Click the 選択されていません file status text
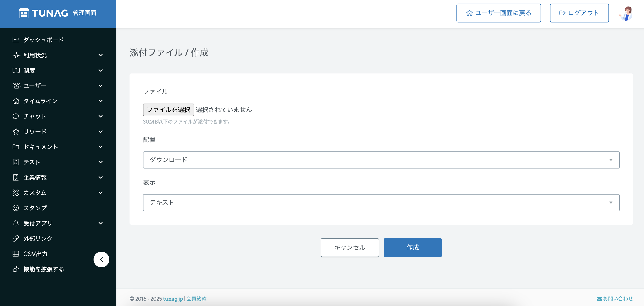This screenshot has width=644, height=306. (x=224, y=110)
